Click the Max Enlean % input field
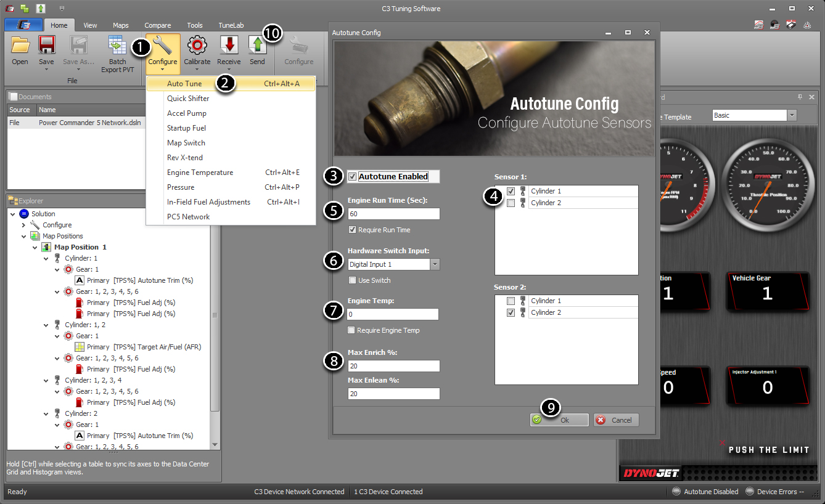The image size is (825, 504). pos(393,394)
